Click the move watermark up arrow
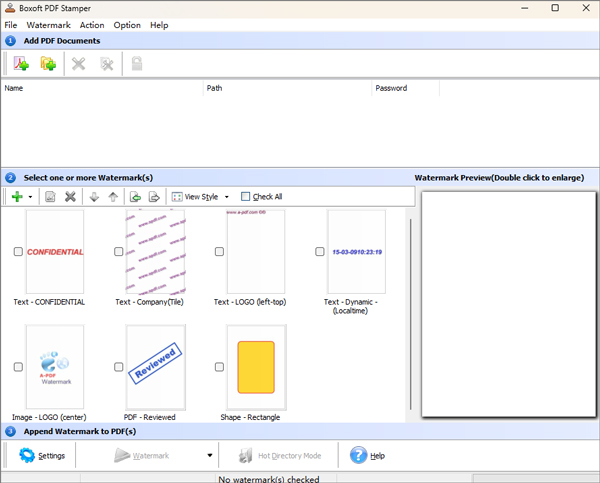 point(113,197)
